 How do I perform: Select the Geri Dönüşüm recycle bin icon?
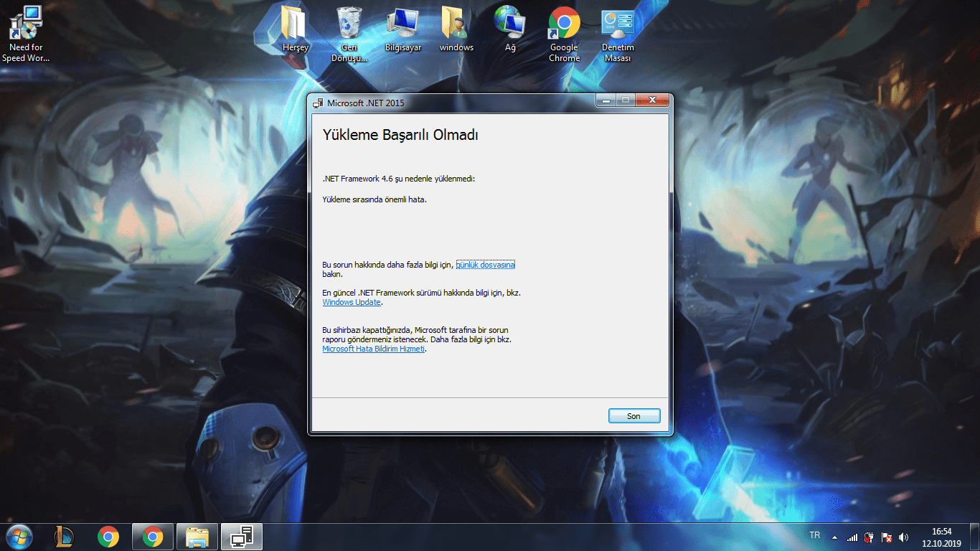[x=349, y=34]
